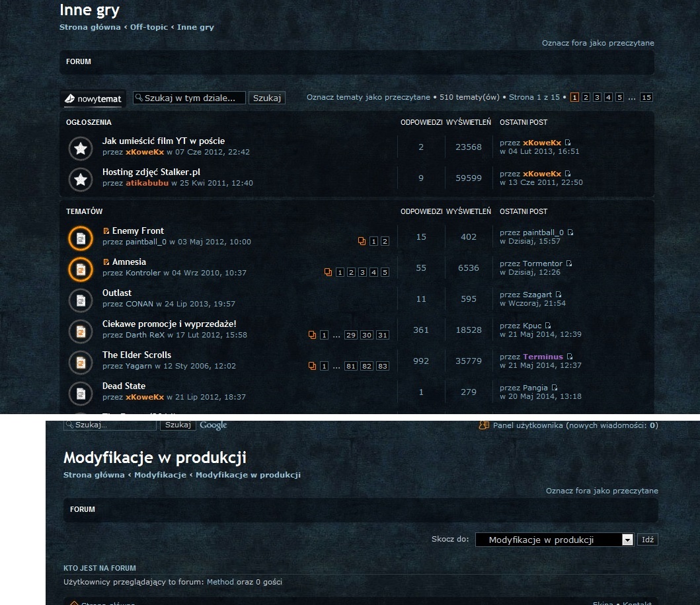
Task: View latest post icon in Hosting zdjęć row
Action: pos(567,174)
